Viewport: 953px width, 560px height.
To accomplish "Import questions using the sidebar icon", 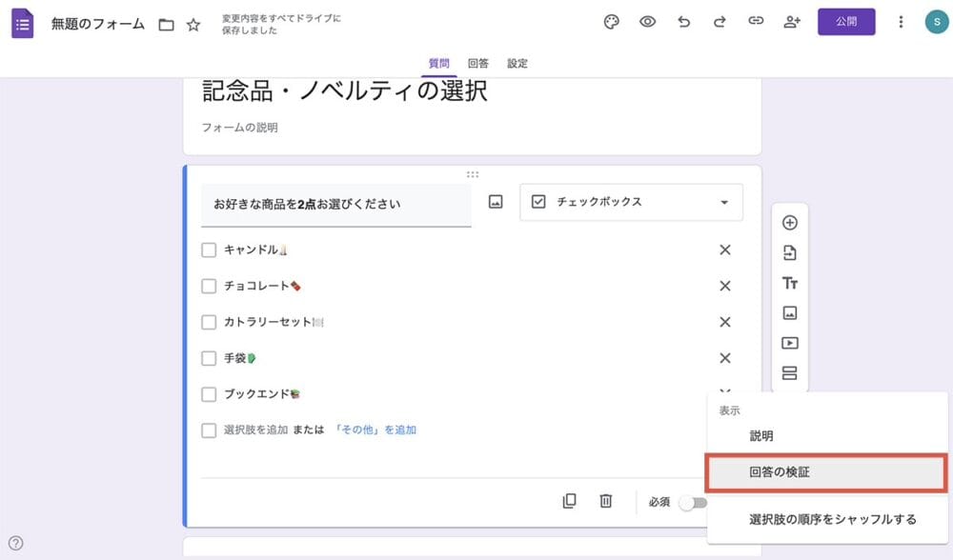I will tap(789, 252).
